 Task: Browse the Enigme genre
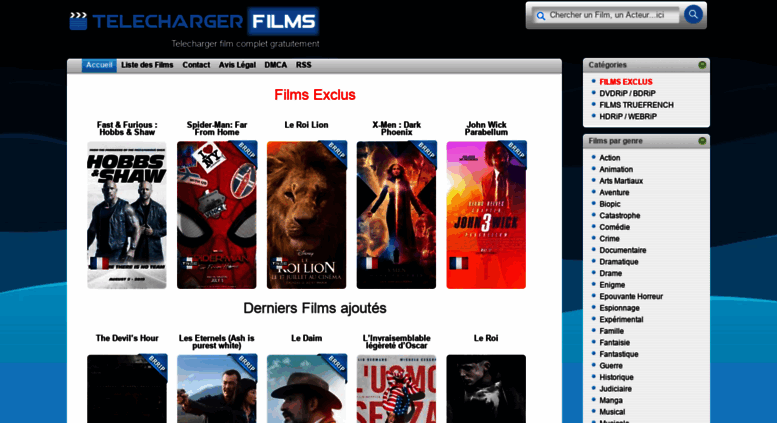(x=612, y=285)
